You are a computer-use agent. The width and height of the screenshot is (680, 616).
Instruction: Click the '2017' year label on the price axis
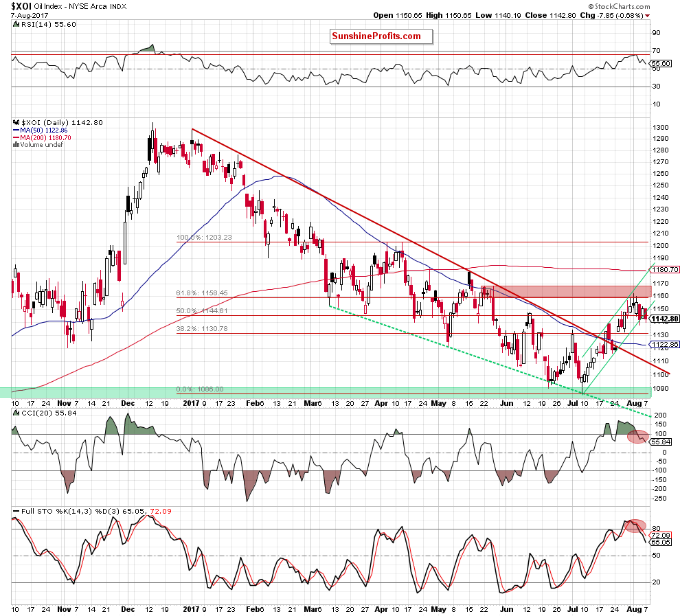(191, 403)
